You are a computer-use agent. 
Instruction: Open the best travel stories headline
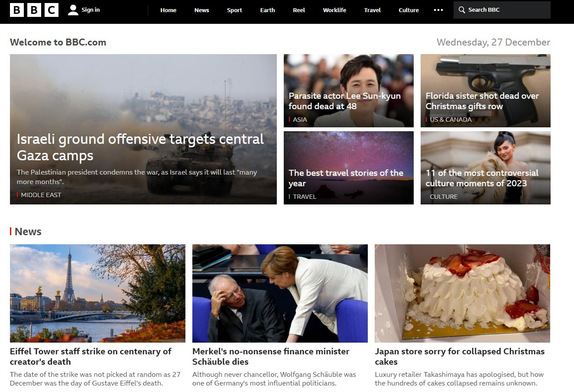coord(346,178)
